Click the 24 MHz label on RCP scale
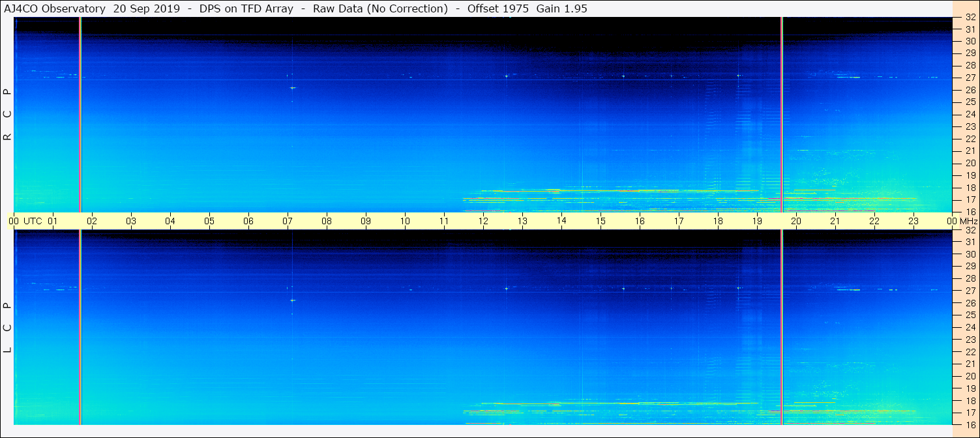 [x=970, y=115]
